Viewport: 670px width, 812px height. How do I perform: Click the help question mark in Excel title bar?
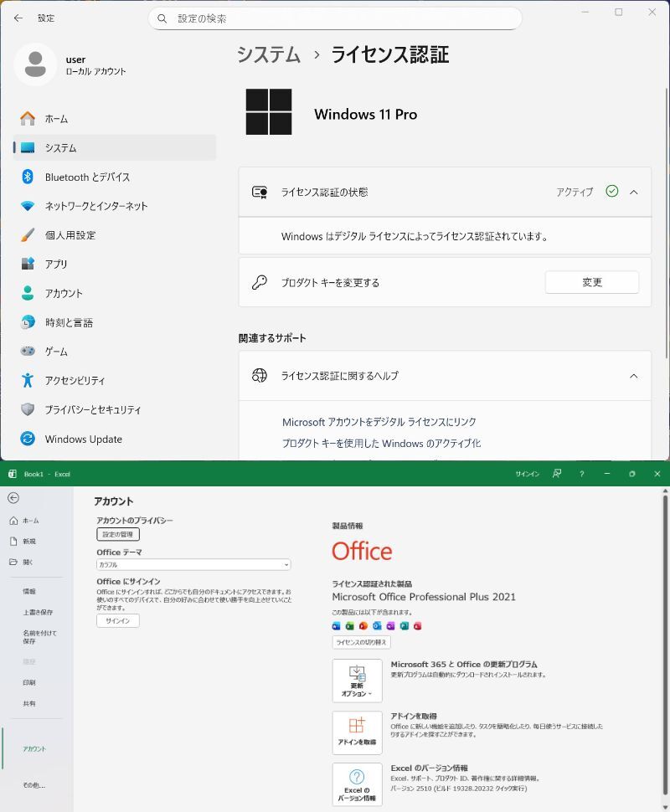pyautogui.click(x=581, y=474)
